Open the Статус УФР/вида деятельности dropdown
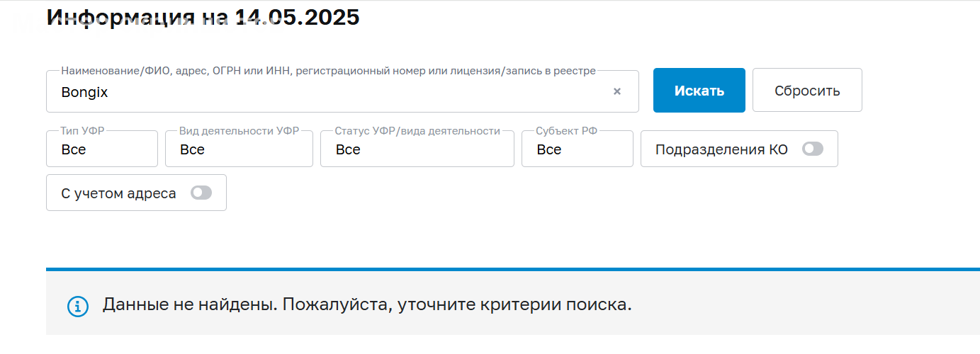This screenshot has height=354, width=980. click(x=417, y=149)
